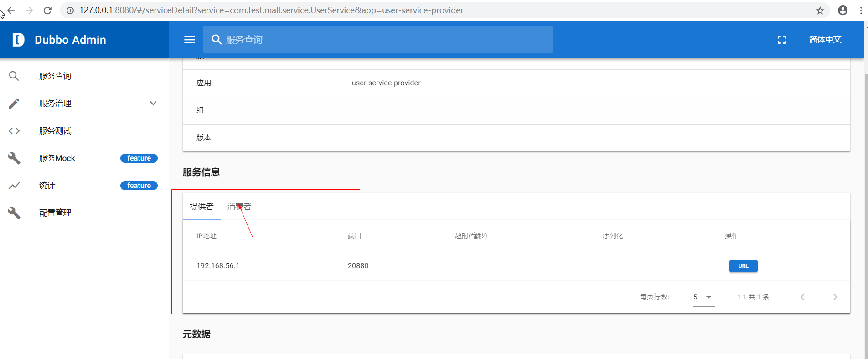Click the 服务信息 section heading
Image resolution: width=868 pixels, height=359 pixels.
(x=201, y=172)
